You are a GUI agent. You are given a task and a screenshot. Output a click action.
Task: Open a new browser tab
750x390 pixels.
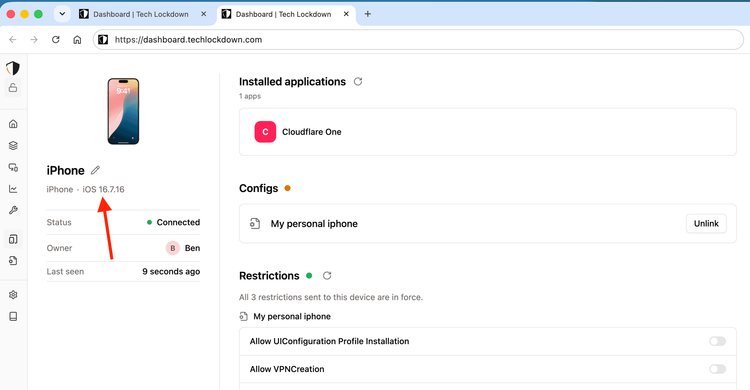[x=367, y=14]
